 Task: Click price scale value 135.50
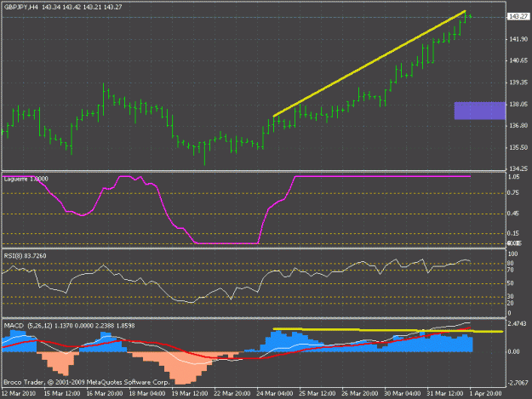click(x=518, y=147)
